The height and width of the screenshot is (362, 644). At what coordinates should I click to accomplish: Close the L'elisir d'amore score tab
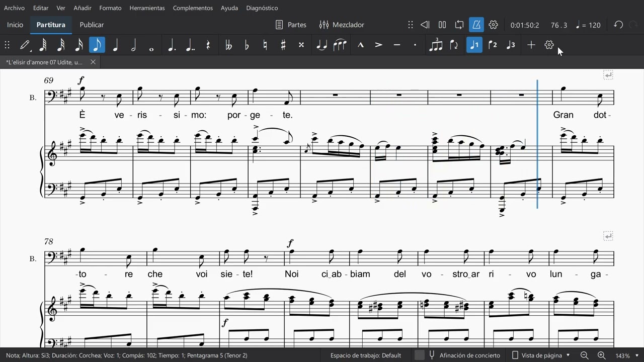(x=93, y=62)
